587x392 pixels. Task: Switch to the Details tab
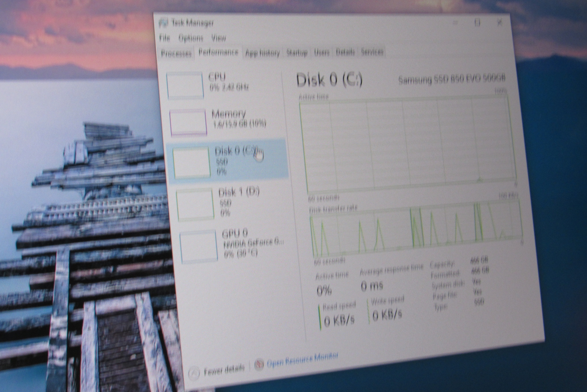click(345, 52)
